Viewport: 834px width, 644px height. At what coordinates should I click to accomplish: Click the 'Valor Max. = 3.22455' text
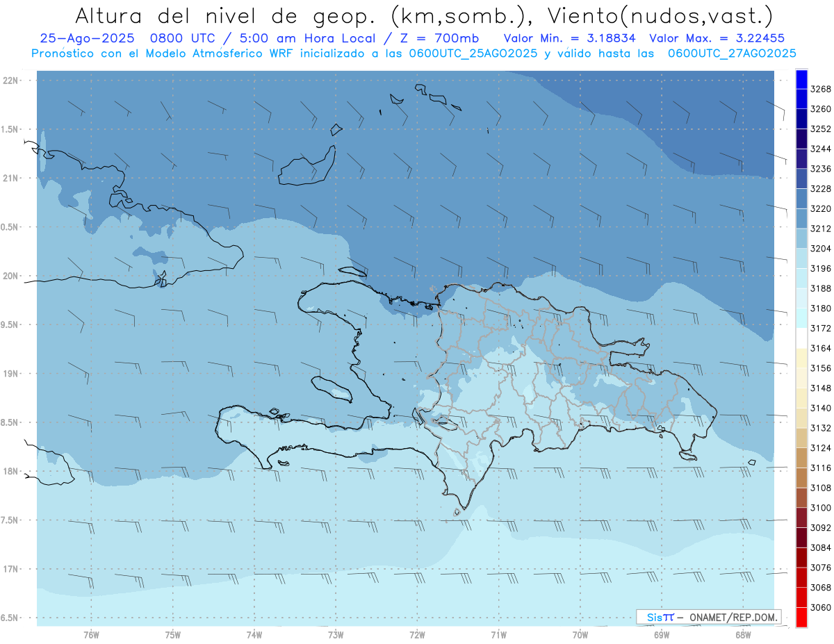(717, 39)
